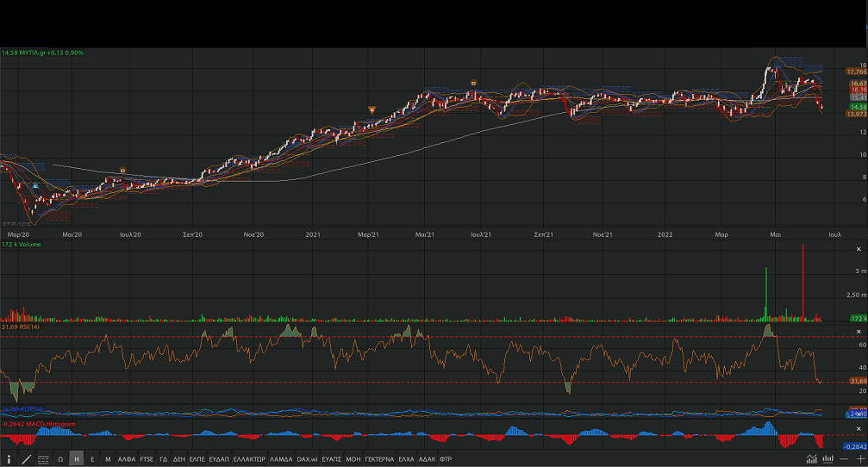Load the ΕΛΛΑΚΤΩΡ chart
This screenshot has width=868, height=467.
pos(249,459)
